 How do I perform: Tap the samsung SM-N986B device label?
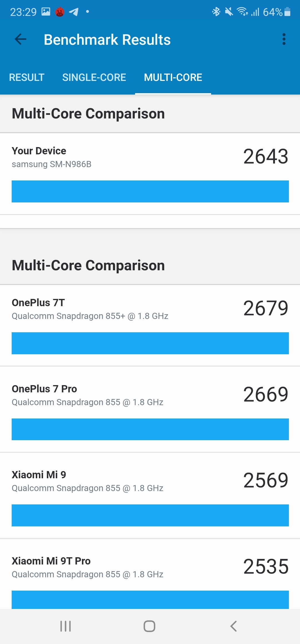click(x=51, y=164)
